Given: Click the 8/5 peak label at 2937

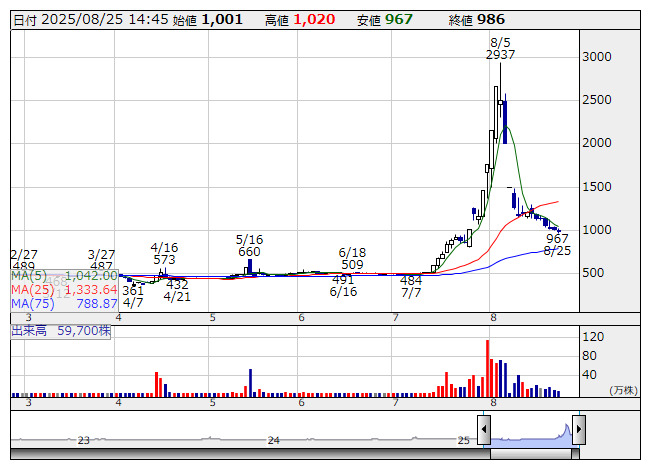Looking at the screenshot, I should click(500, 48).
